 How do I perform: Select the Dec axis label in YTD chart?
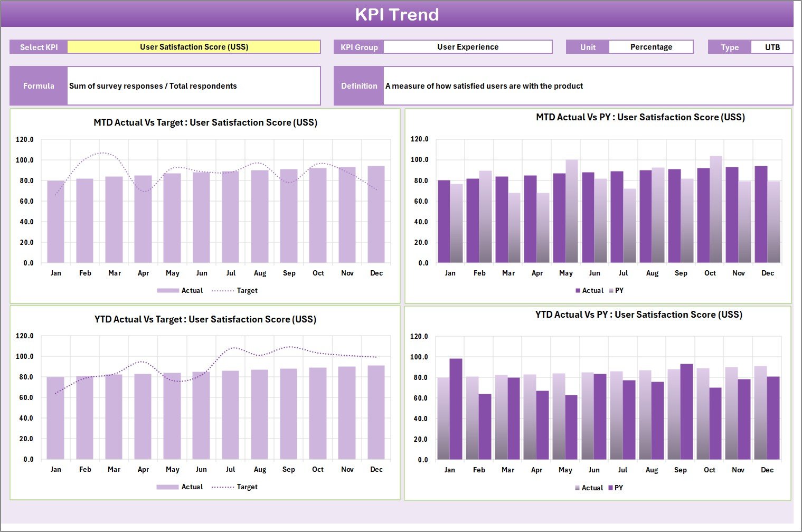376,469
